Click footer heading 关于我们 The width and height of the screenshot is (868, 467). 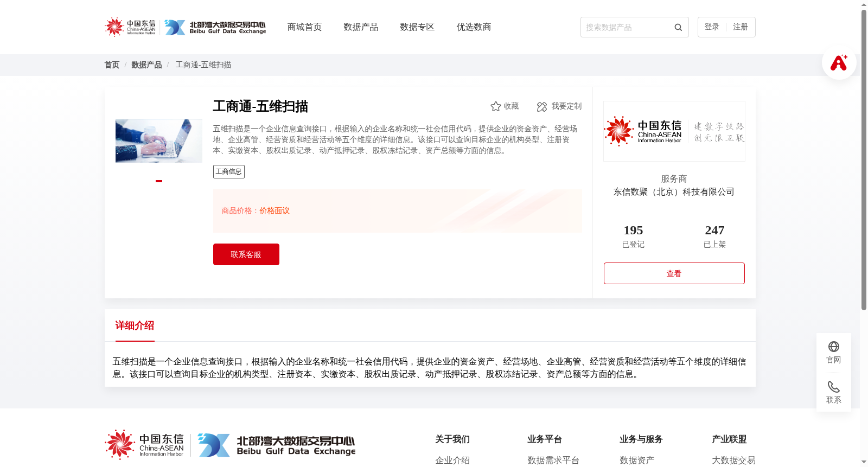click(x=452, y=439)
